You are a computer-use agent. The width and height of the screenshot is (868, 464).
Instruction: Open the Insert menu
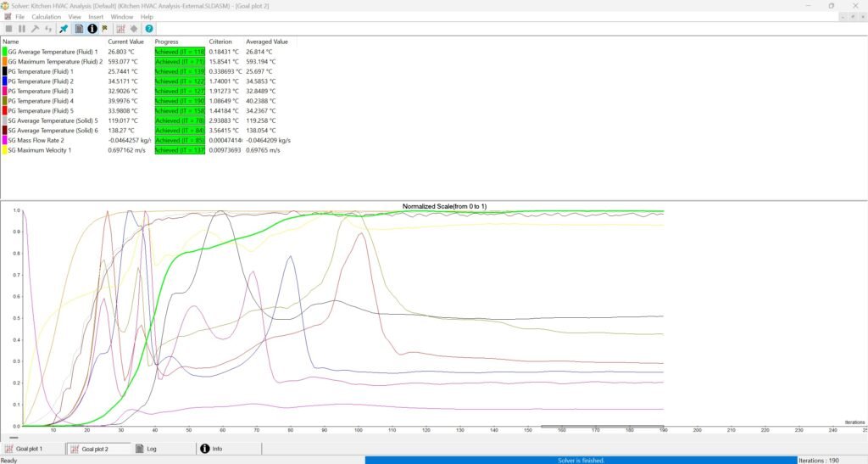tap(96, 16)
